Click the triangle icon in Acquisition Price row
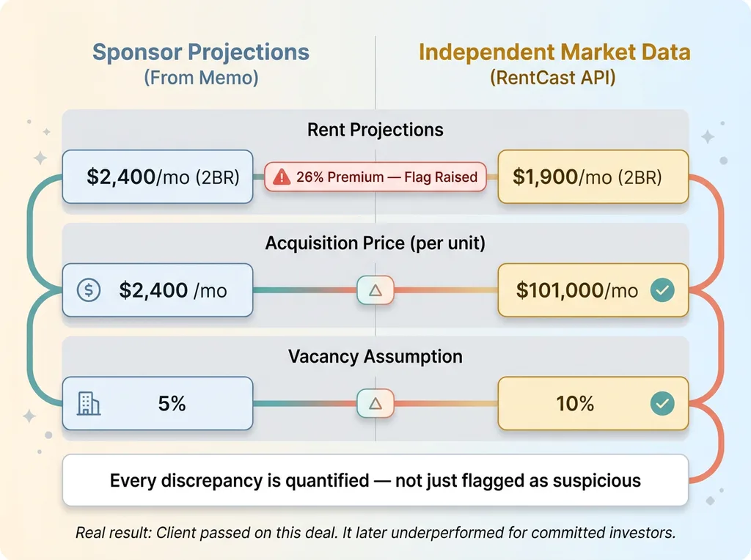This screenshot has width=751, height=560. 375,290
